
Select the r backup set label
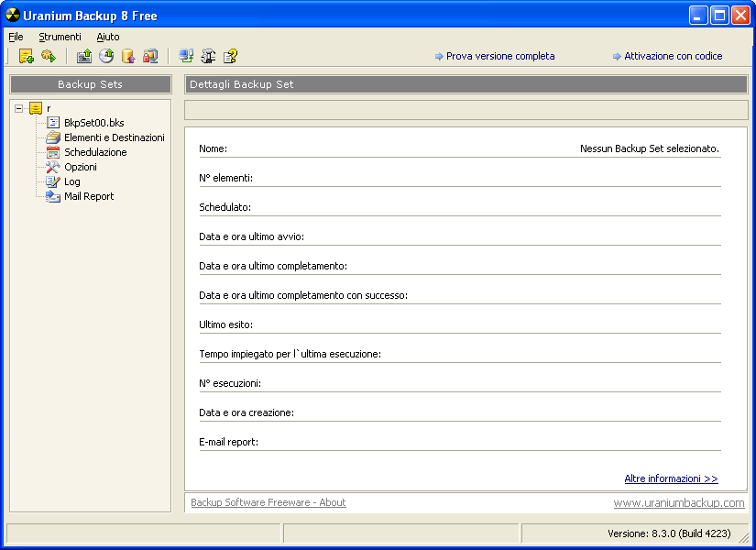coord(49,108)
